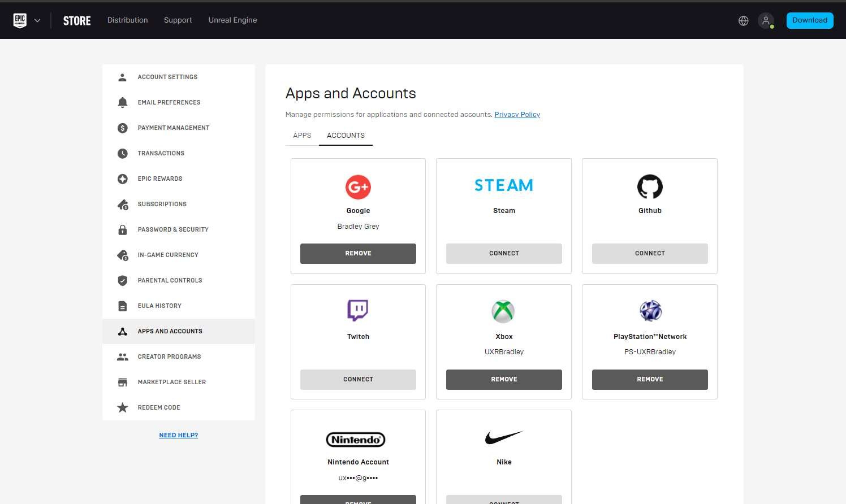Click the Email Preferences bell icon
Screen dimensions: 846x504
pyautogui.click(x=122, y=102)
